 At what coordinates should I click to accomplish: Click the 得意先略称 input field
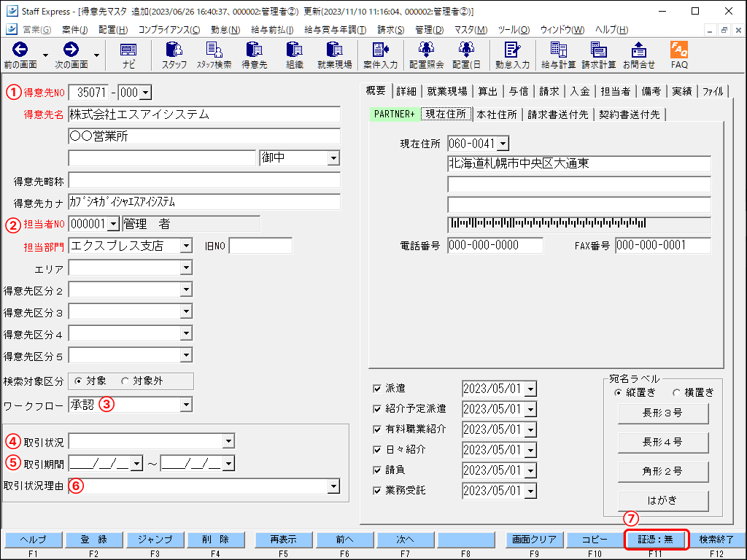coord(204,181)
